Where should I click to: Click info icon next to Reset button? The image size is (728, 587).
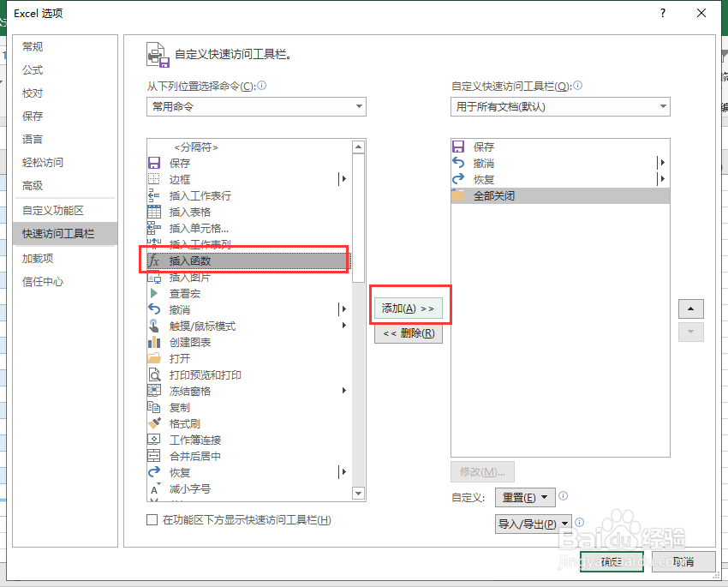(564, 496)
